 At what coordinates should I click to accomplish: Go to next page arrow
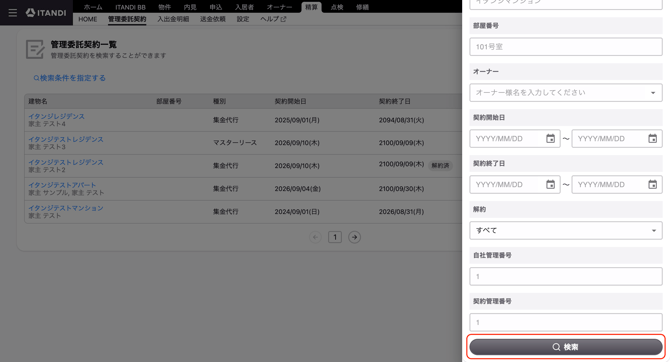[x=354, y=237]
